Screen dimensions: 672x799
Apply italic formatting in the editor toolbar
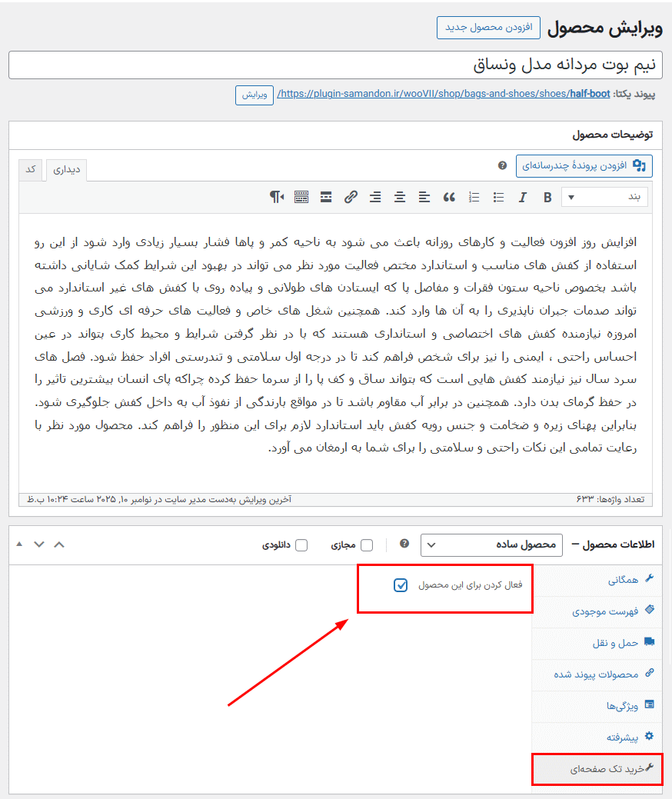pyautogui.click(x=523, y=198)
